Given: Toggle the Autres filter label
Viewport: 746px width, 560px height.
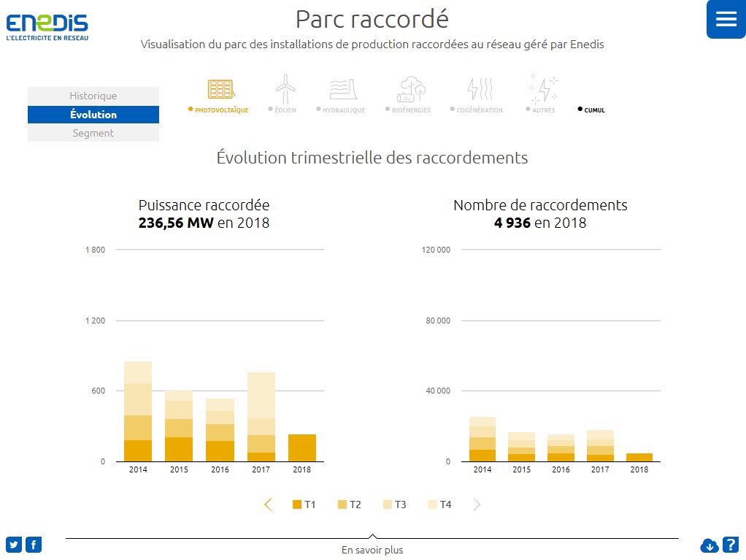Looking at the screenshot, I should point(540,110).
